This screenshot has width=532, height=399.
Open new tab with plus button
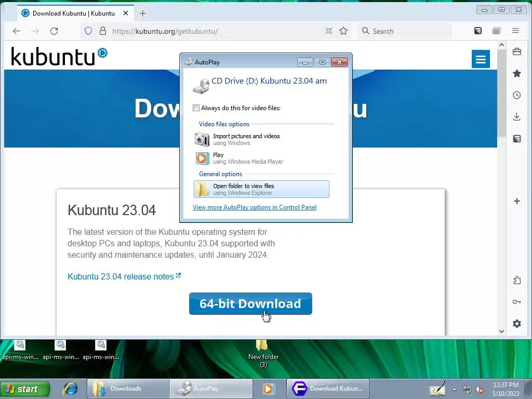142,13
